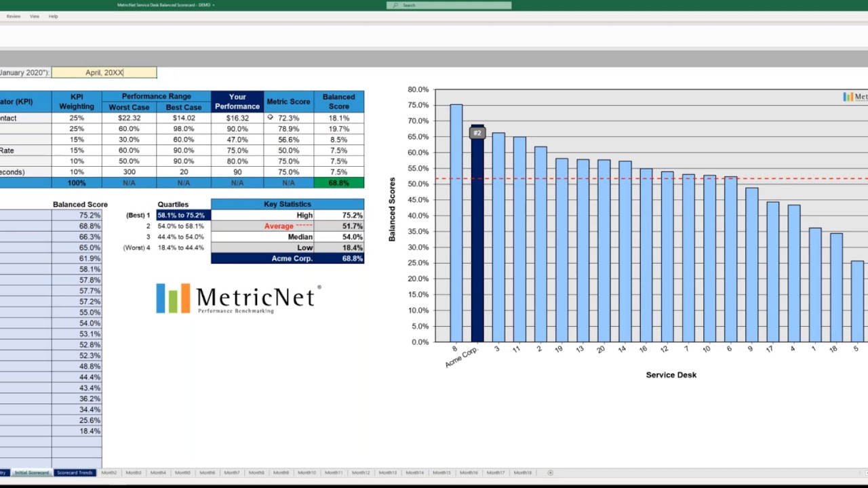Switch to the Month5 sheet tab
The width and height of the screenshot is (868, 488).
pyautogui.click(x=182, y=472)
